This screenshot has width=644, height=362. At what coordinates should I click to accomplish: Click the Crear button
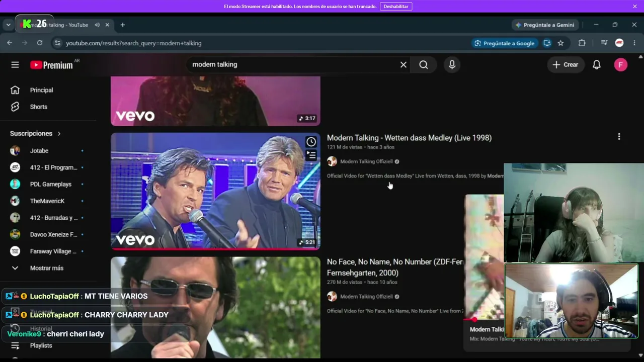(x=566, y=64)
